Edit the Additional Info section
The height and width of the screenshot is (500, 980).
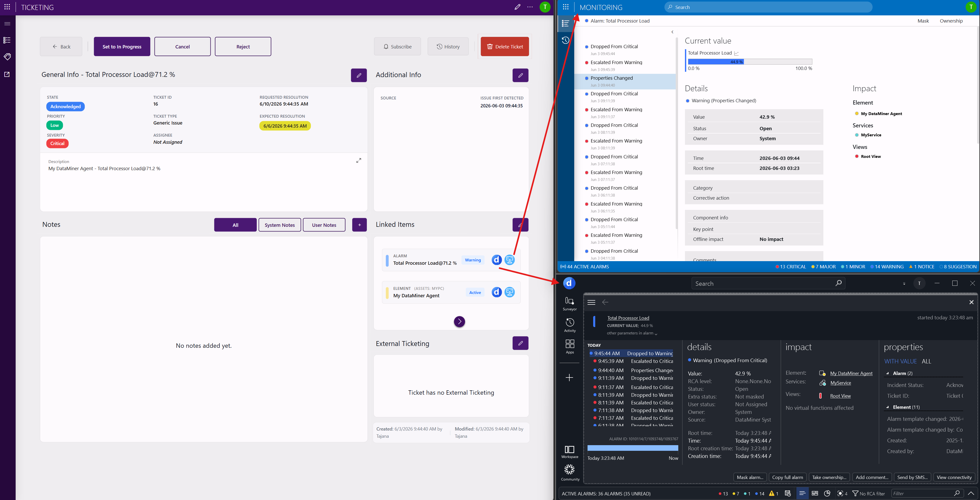[520, 75]
